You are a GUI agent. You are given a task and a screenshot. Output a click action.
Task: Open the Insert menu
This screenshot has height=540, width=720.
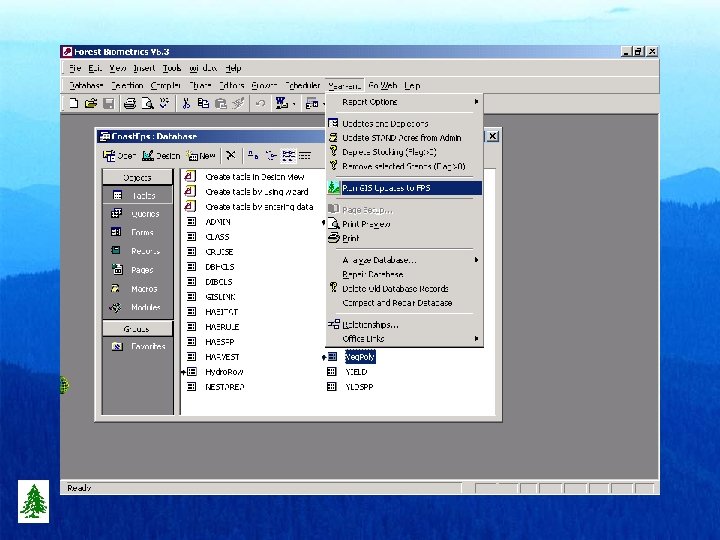[144, 68]
